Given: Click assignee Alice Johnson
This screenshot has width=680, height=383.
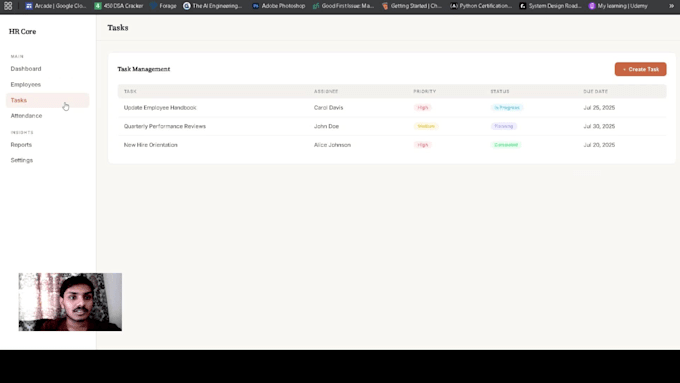Looking at the screenshot, I should [x=332, y=145].
